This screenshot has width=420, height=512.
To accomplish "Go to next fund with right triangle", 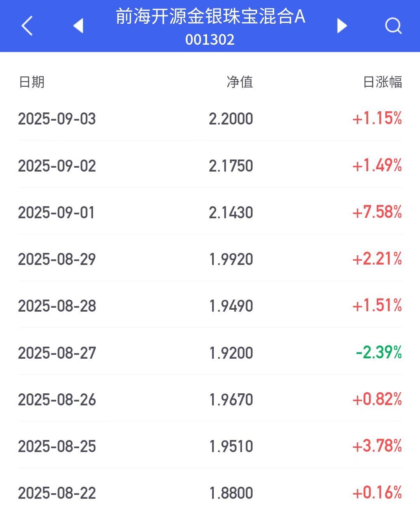I will [x=341, y=26].
